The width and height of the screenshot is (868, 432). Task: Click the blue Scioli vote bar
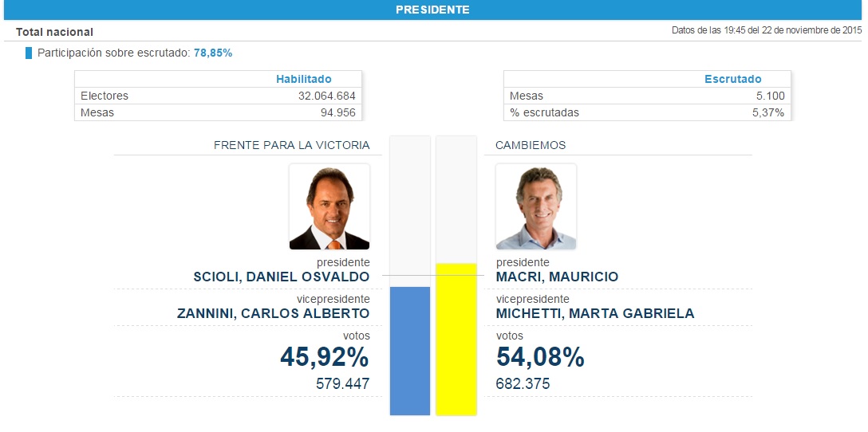point(409,351)
